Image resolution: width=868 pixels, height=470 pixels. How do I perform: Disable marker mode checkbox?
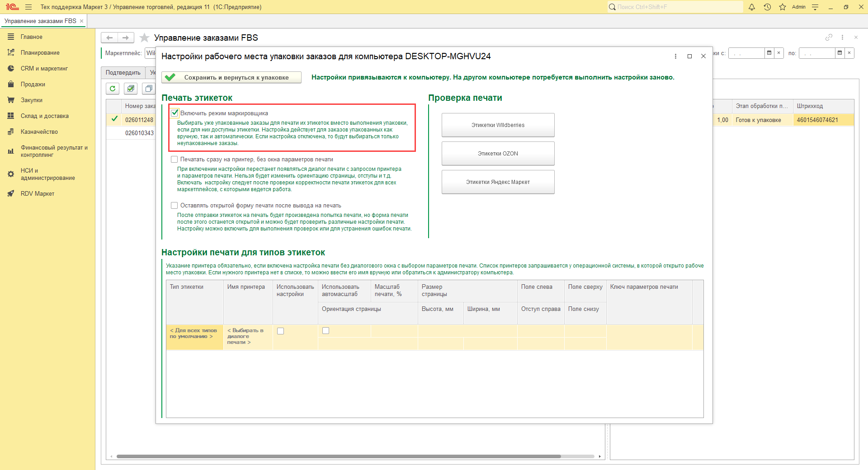175,113
